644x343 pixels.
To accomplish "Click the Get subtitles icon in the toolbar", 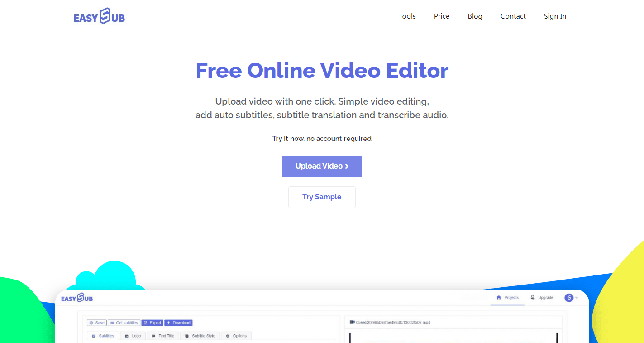I will click(112, 323).
